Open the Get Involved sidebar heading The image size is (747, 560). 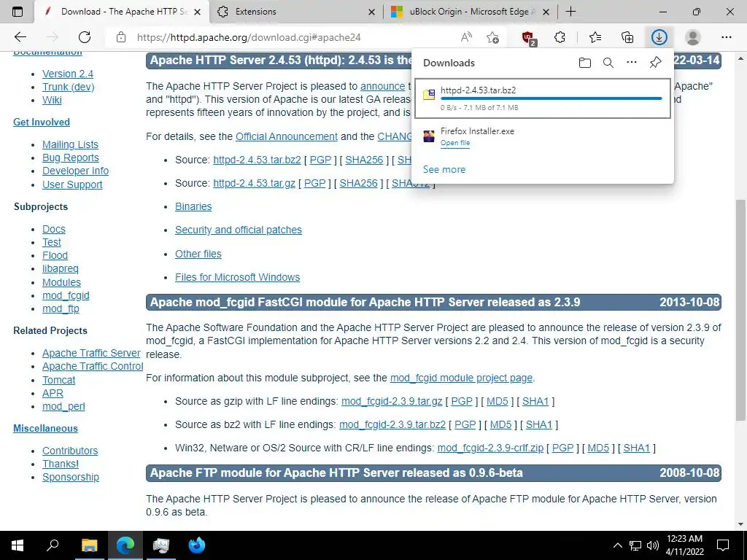[42, 122]
